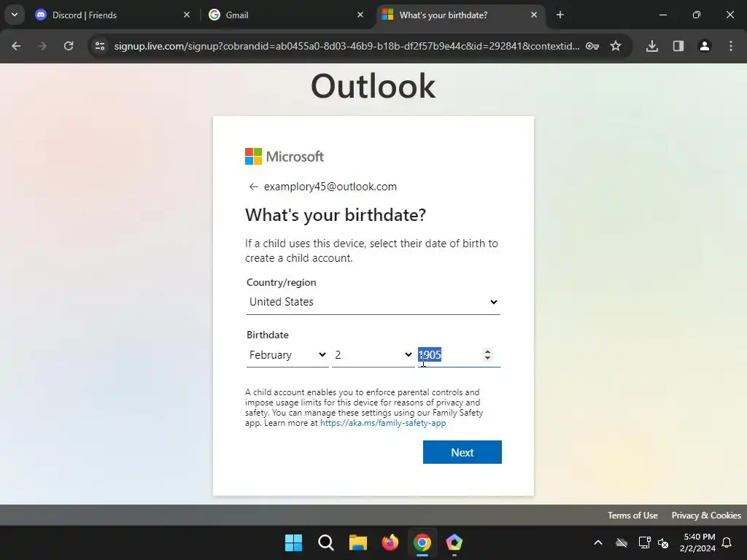747x560 pixels.
Task: Open the family-safety-app link
Action: tap(383, 423)
